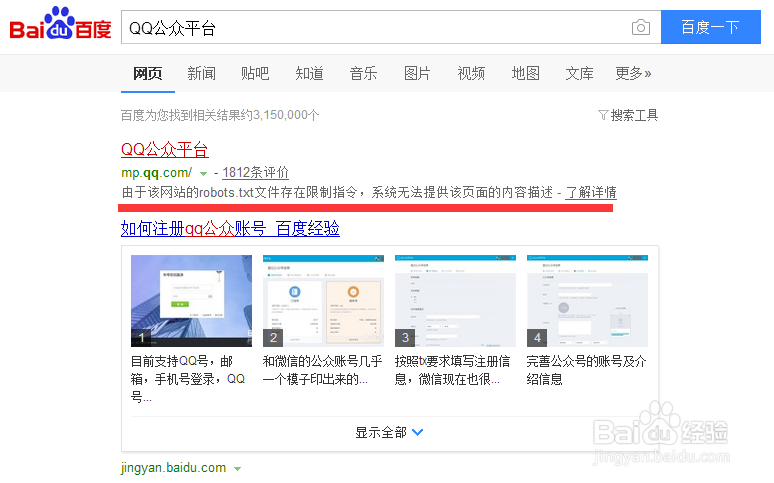Open camera image search icon
This screenshot has height=483, width=774.
tap(641, 27)
